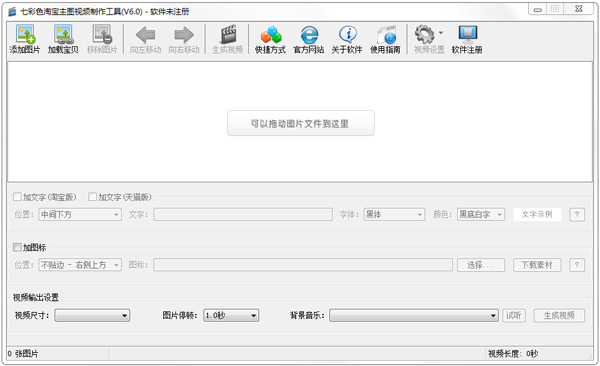Viewport: 600px width, 366px height.
Task: Open the 字体 dropdown showing 黑体
Action: [x=395, y=214]
